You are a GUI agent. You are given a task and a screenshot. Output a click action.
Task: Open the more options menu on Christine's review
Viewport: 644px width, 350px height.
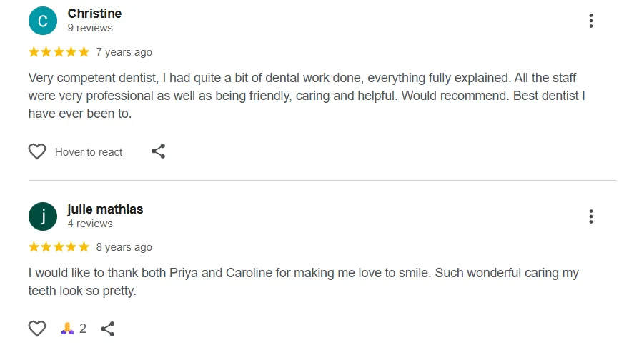590,21
